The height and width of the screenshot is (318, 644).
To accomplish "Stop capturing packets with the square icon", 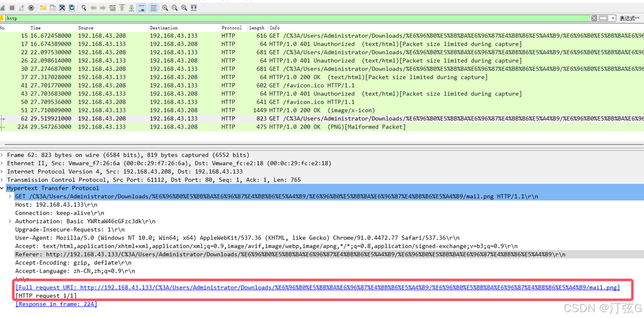I will click(x=12, y=8).
